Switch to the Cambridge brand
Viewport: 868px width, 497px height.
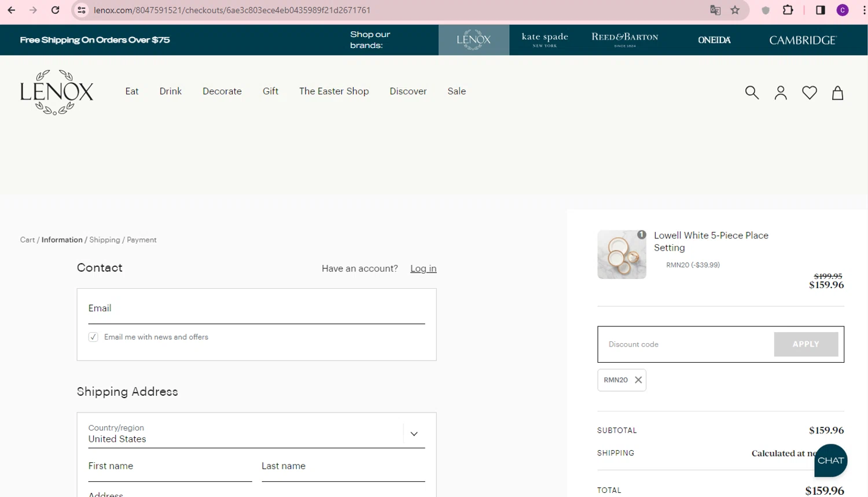803,40
